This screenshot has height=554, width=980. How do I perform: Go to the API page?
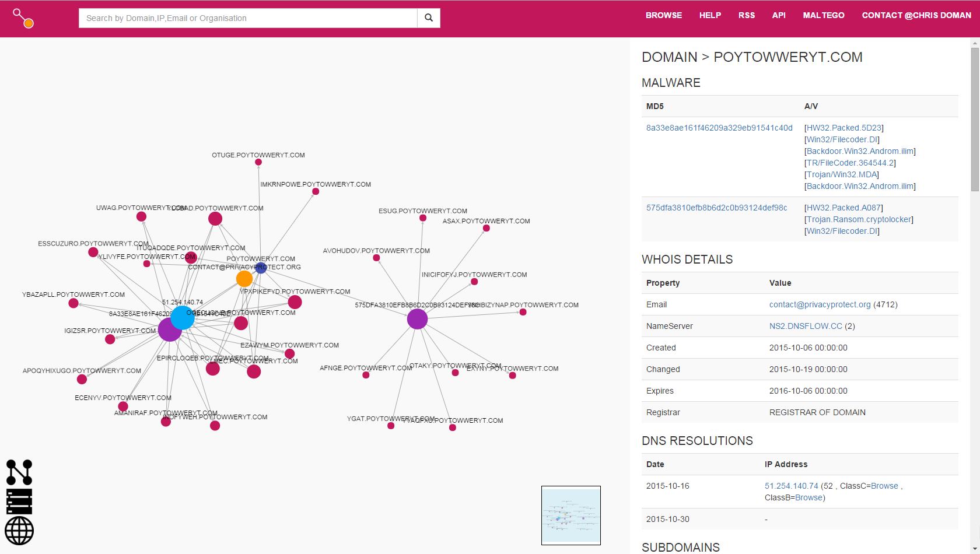click(x=779, y=15)
